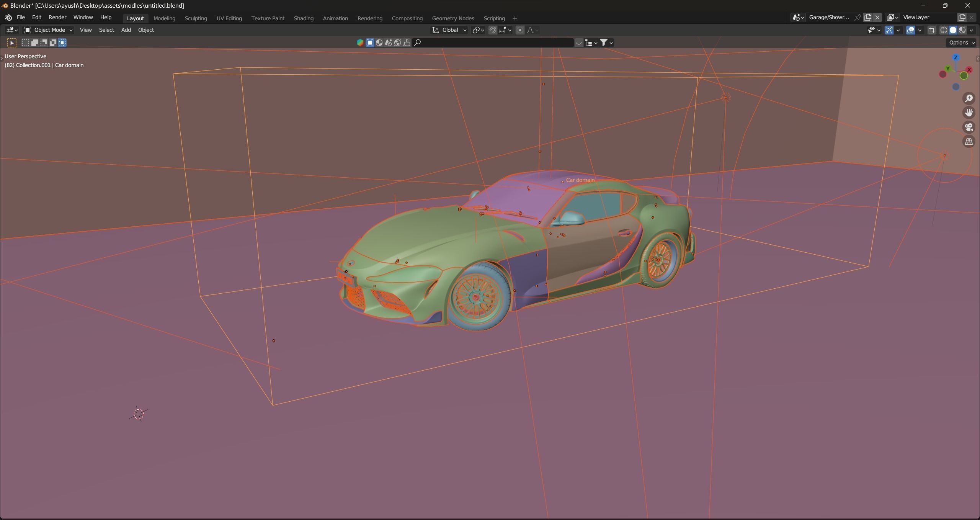Toggle proportional editing
Screen dimensions: 980x520
point(520,30)
